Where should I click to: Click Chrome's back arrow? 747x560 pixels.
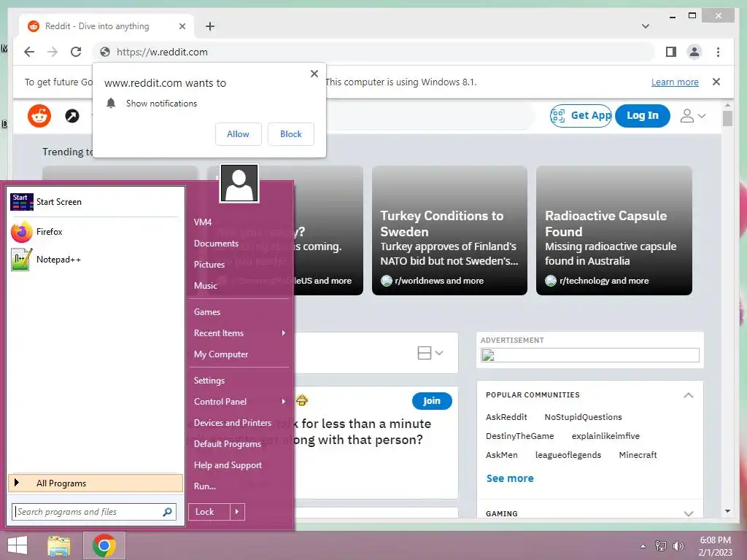click(29, 52)
